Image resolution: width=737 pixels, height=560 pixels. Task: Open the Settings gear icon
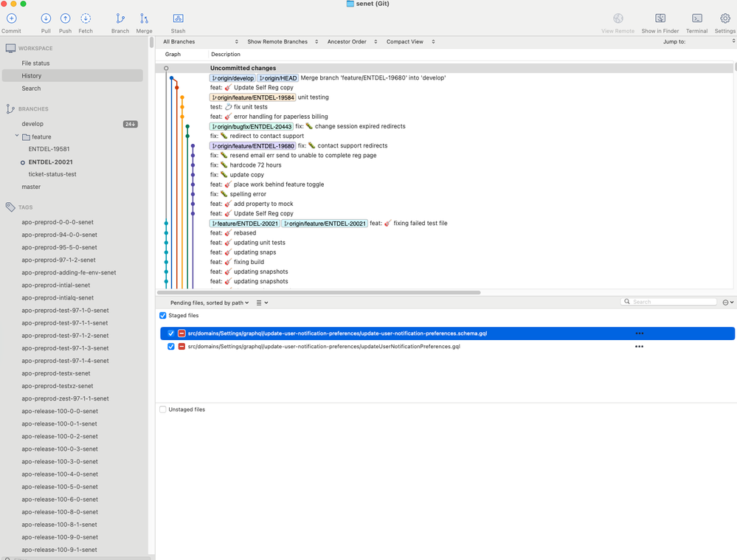coord(725,18)
